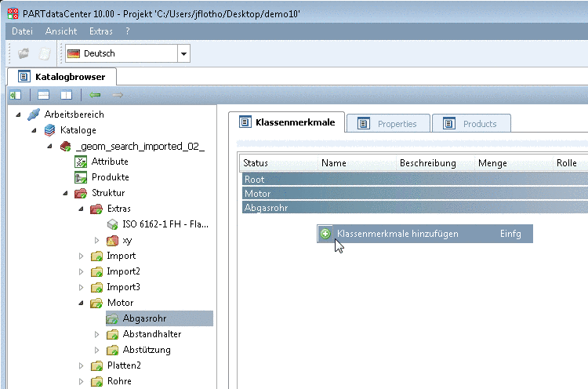The height and width of the screenshot is (389, 588).
Task: Select the ISO 6162-1 FH - Fla... item
Action: [165, 224]
